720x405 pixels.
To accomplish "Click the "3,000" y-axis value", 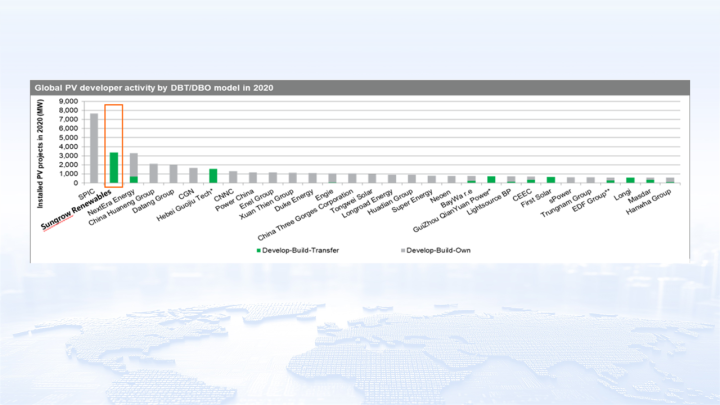I will [68, 156].
